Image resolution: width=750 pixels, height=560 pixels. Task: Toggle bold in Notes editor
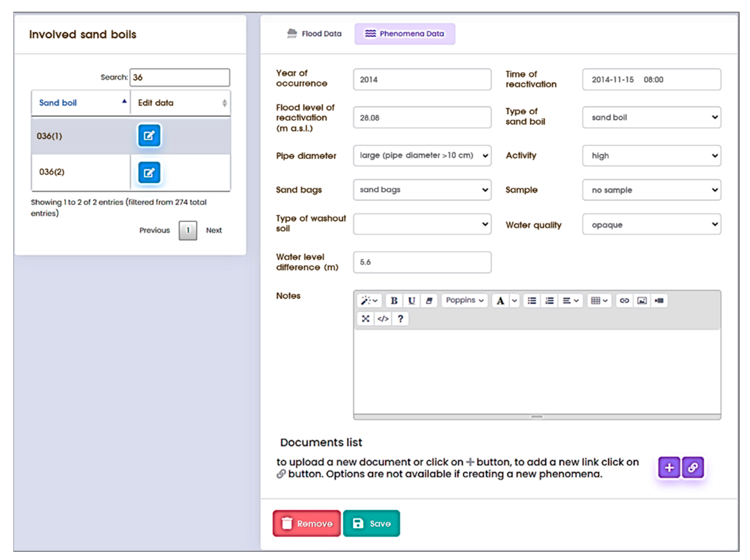[x=394, y=300]
